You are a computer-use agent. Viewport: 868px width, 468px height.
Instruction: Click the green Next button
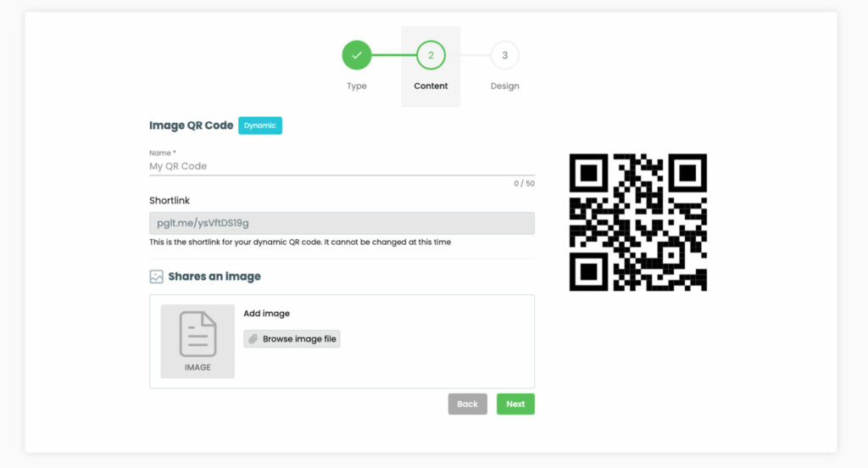coord(515,404)
